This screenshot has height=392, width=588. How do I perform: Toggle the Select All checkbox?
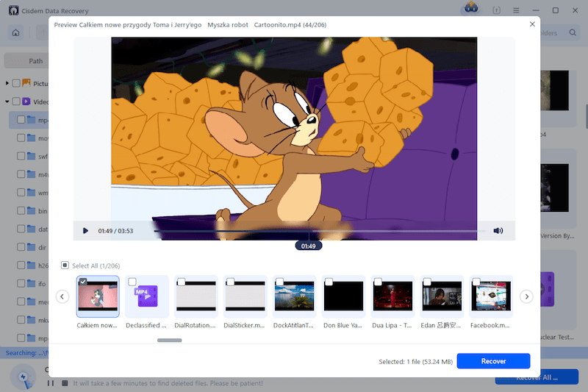tap(65, 266)
